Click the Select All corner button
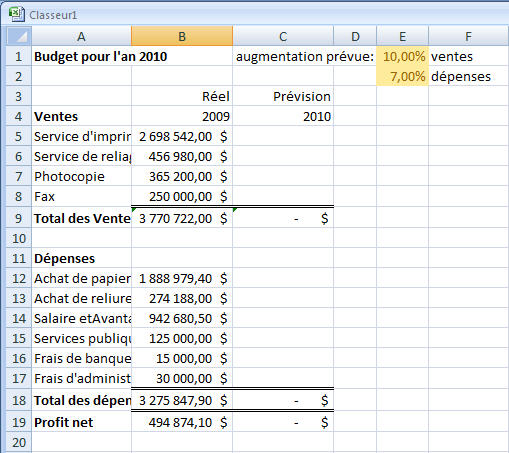The width and height of the screenshot is (509, 453). [19, 36]
